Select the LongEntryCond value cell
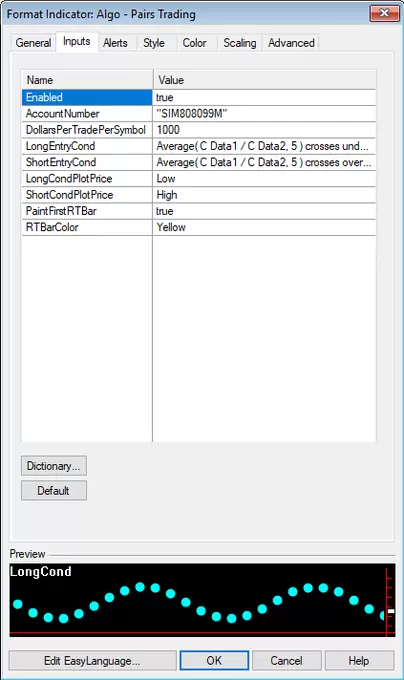404x680 pixels. pos(264,146)
